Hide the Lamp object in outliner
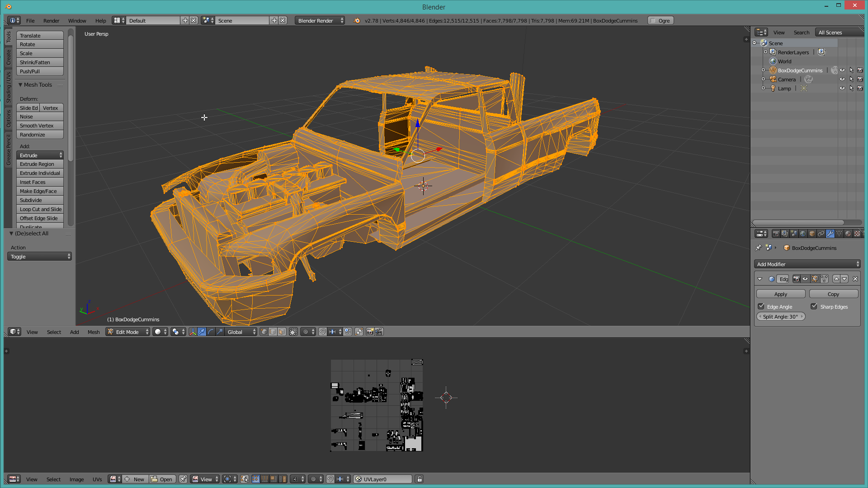The height and width of the screenshot is (488, 868). coord(842,88)
